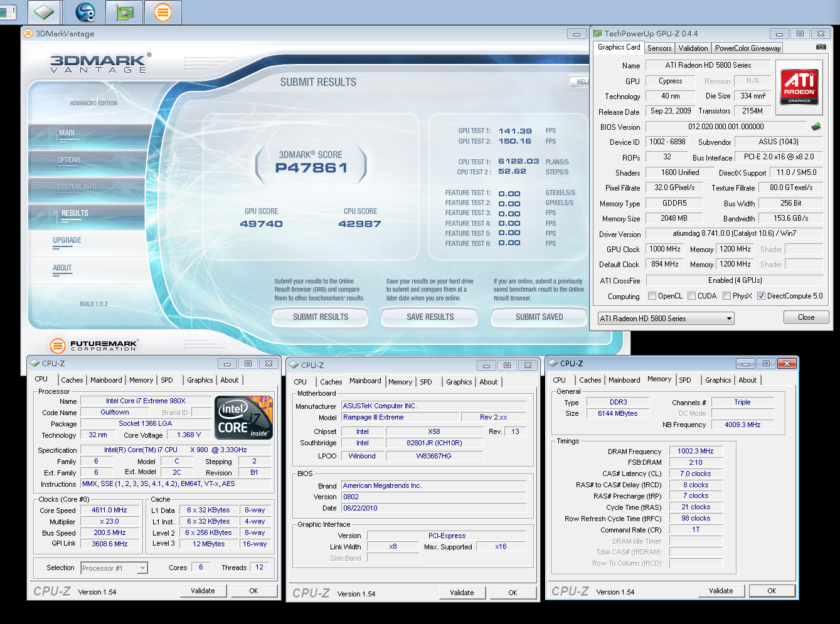The width and height of the screenshot is (840, 624).
Task: Switch to the Sensors tab in GPU-Z
Action: [659, 48]
